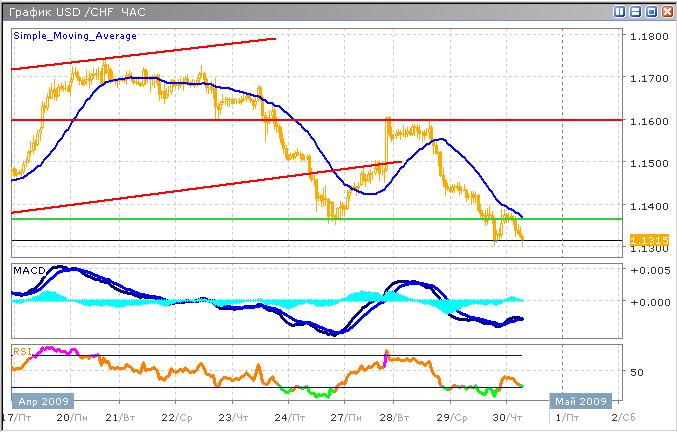677x432 pixels.
Task: Click the RSI indicator panel label
Action: click(x=21, y=351)
